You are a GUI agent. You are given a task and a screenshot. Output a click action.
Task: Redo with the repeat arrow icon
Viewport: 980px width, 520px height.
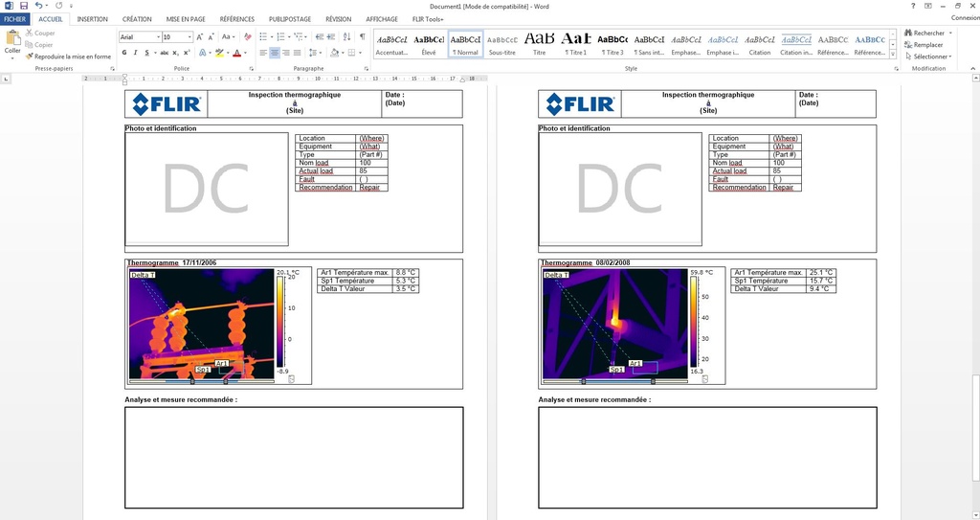point(58,6)
